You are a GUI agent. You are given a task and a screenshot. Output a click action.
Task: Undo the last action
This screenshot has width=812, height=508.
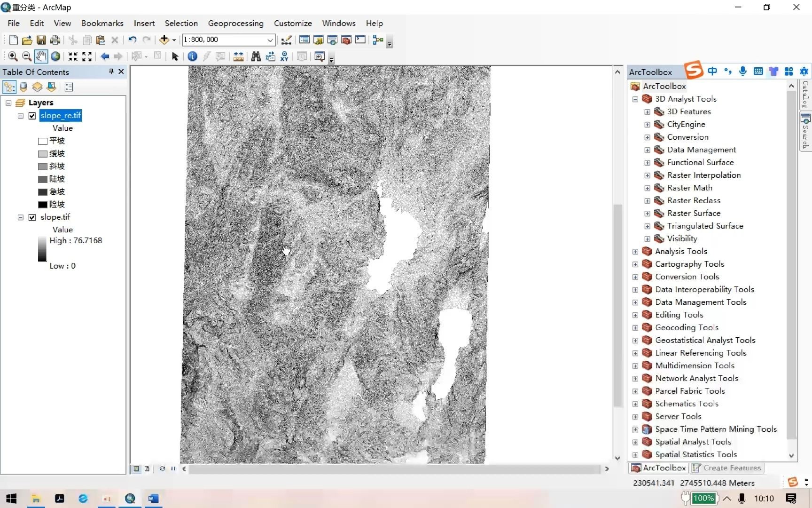click(133, 40)
